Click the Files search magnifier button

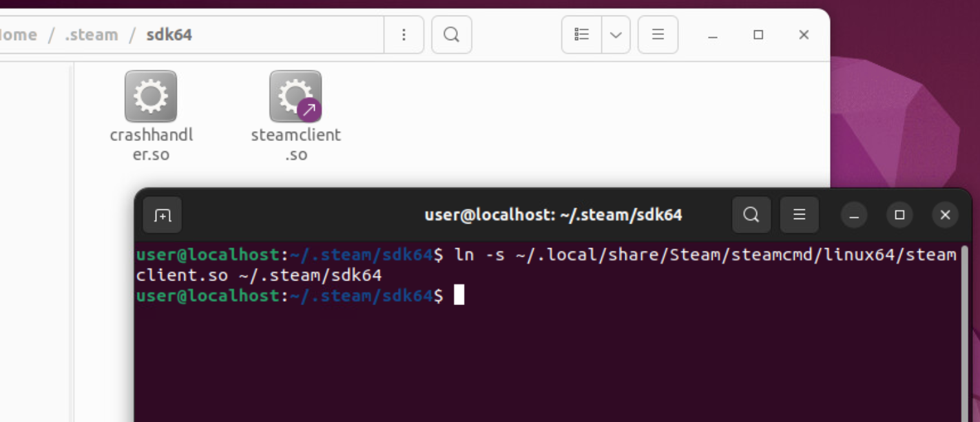452,34
